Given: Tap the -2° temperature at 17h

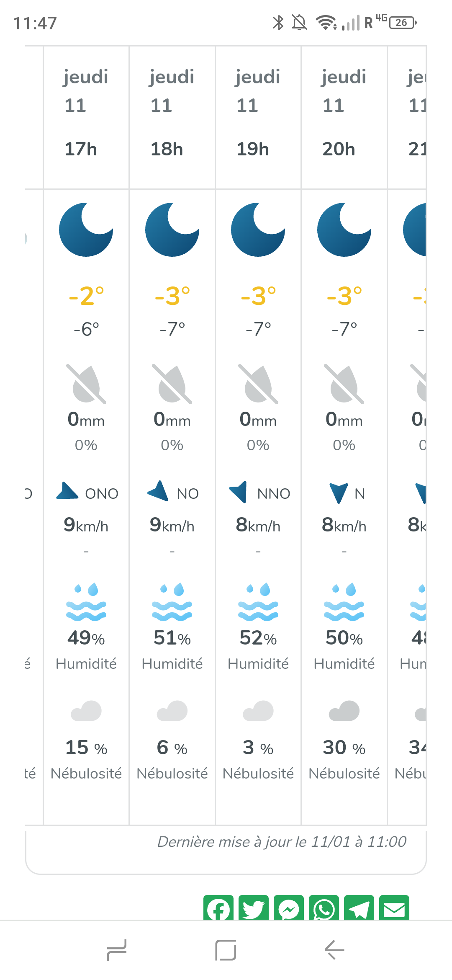Looking at the screenshot, I should [86, 296].
